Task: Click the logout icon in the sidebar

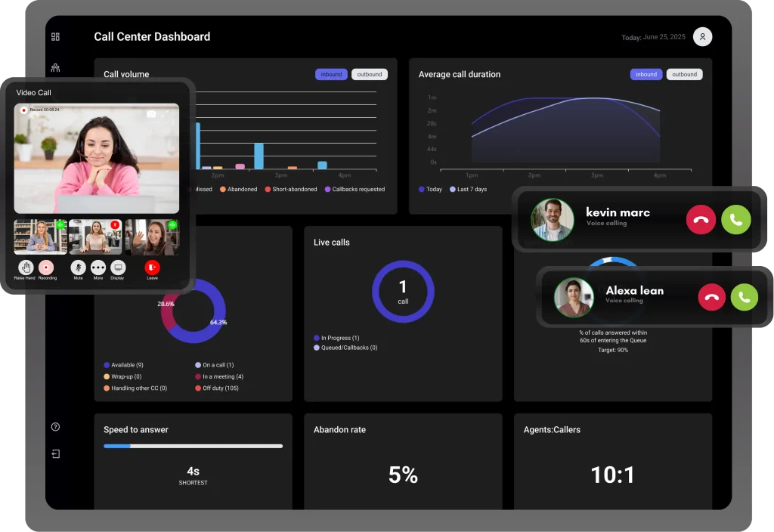Action: pyautogui.click(x=55, y=453)
